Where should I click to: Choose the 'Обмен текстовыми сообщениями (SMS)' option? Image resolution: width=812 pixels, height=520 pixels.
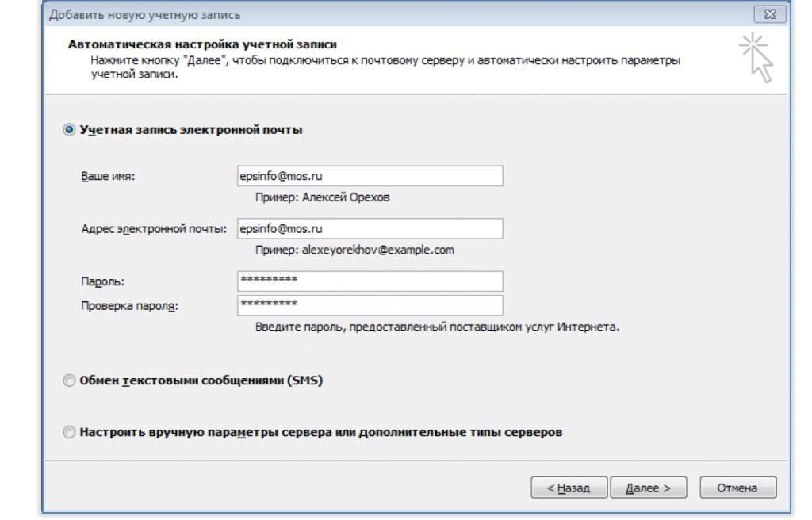pos(70,381)
